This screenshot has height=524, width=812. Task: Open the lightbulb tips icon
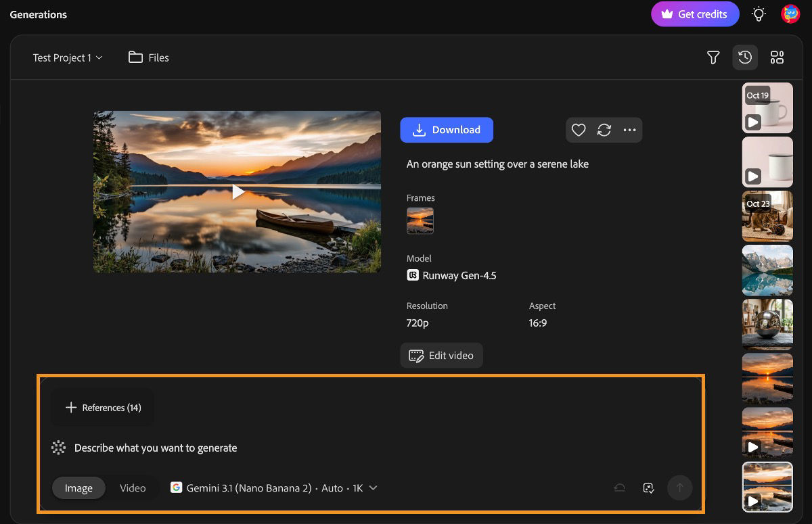tap(759, 14)
